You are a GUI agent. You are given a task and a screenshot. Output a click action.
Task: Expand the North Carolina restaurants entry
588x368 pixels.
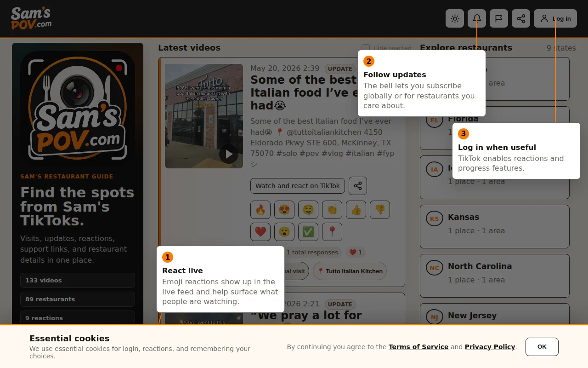pyautogui.click(x=495, y=273)
